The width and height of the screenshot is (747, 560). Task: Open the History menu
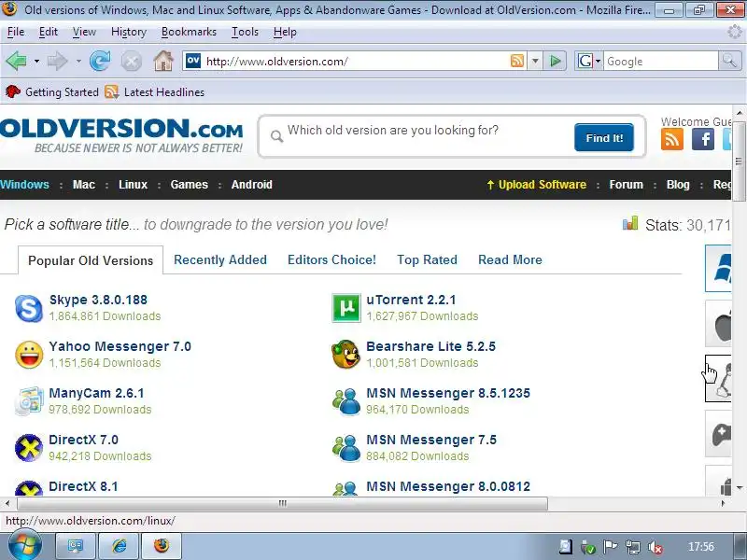click(x=129, y=32)
